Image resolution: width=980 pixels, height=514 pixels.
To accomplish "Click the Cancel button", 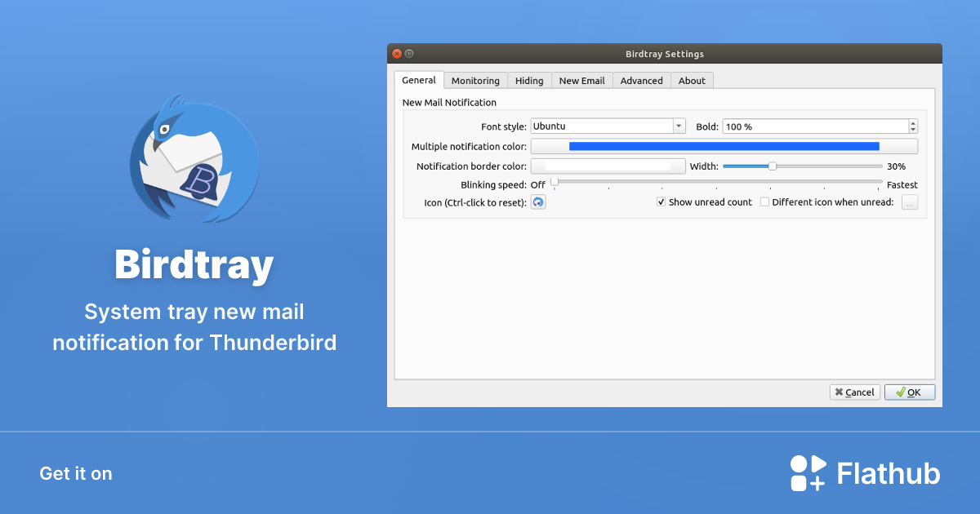I will click(x=854, y=392).
